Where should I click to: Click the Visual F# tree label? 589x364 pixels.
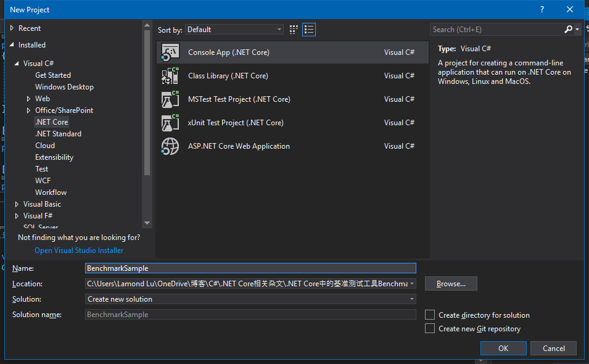coord(38,215)
